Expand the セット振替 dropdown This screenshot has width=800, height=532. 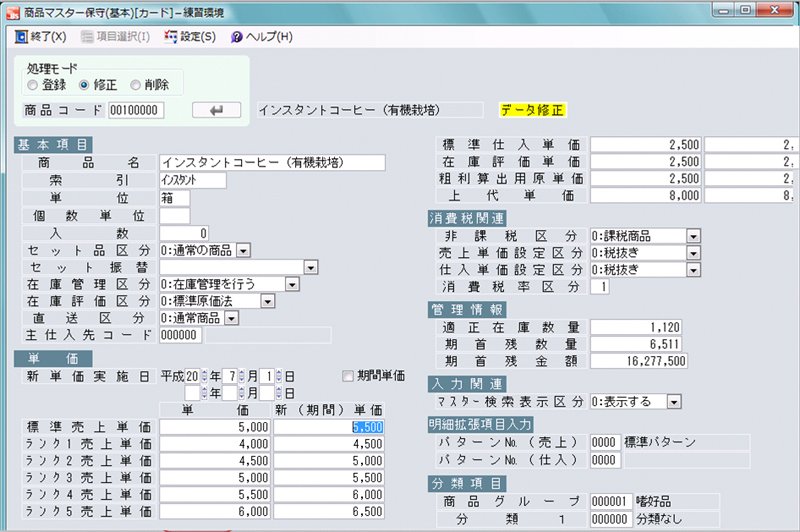(311, 267)
